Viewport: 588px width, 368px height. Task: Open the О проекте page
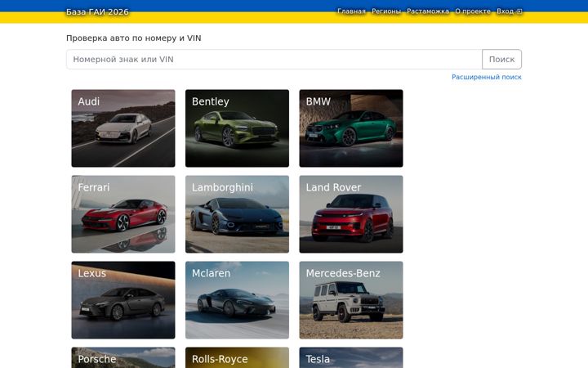point(473,11)
